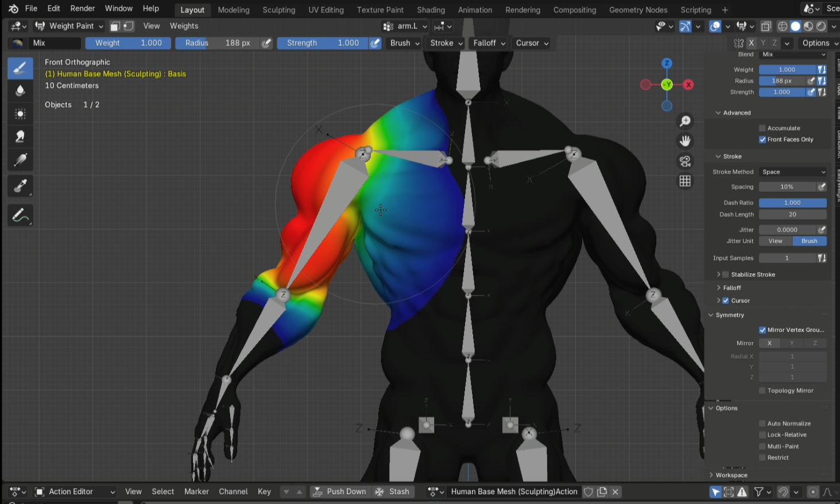Toggle X-ray display icon
The height and width of the screenshot is (504, 840).
point(766,26)
